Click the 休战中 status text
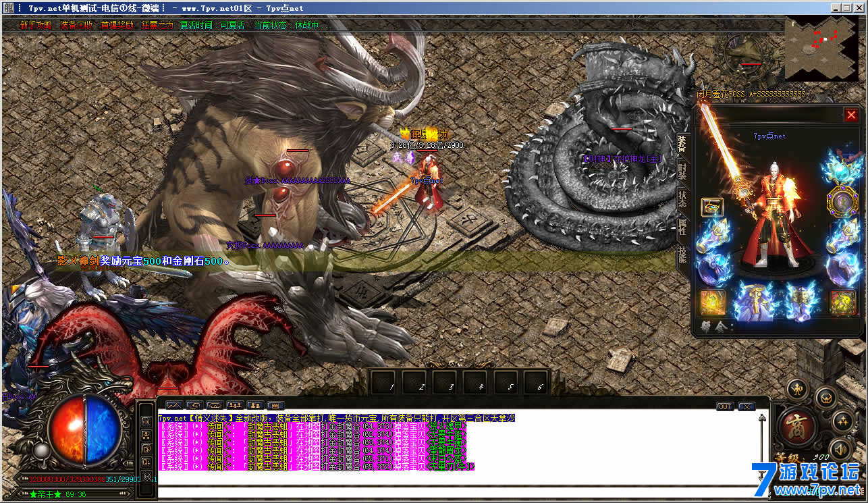 (x=307, y=25)
